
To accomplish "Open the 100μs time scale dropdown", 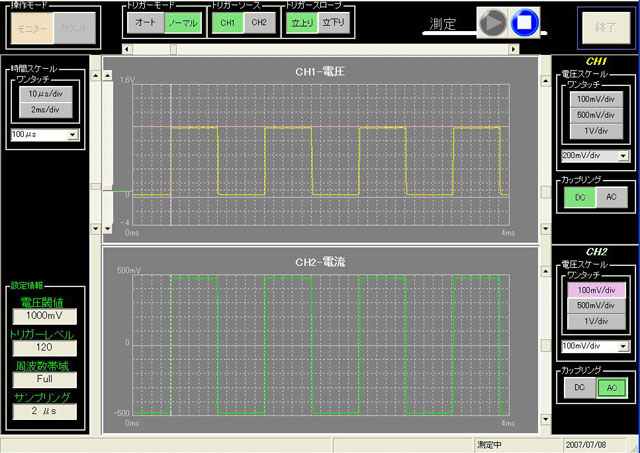I will tap(73, 135).
